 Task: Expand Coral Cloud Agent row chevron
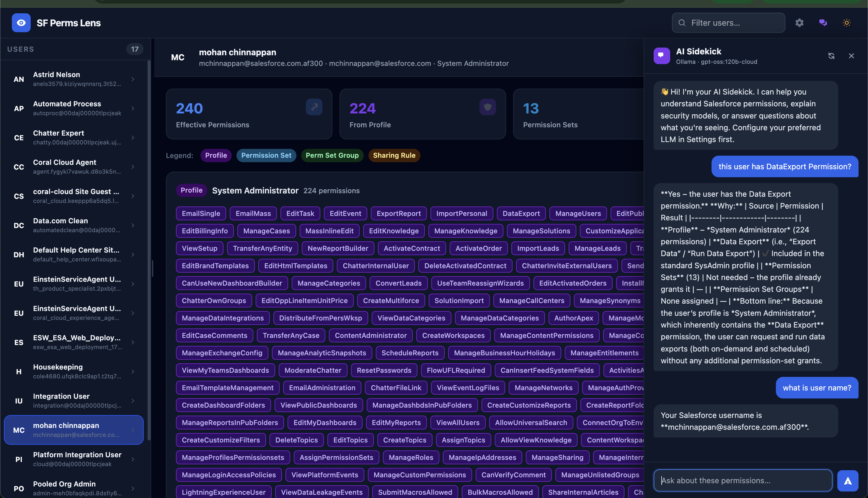133,167
